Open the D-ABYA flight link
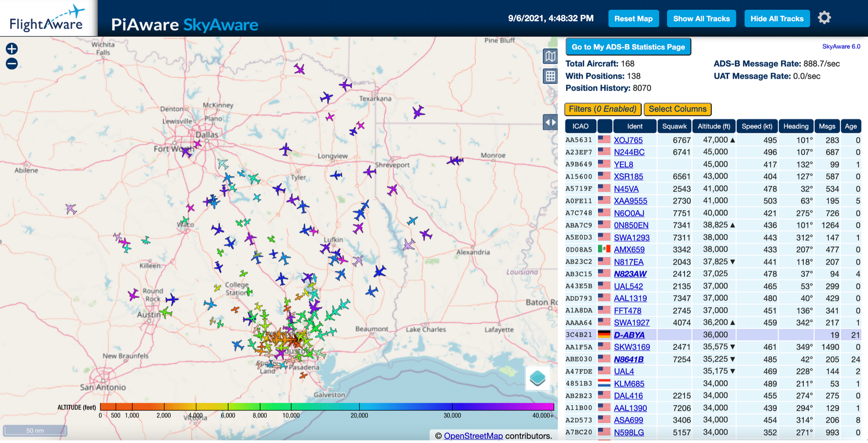 click(x=629, y=335)
